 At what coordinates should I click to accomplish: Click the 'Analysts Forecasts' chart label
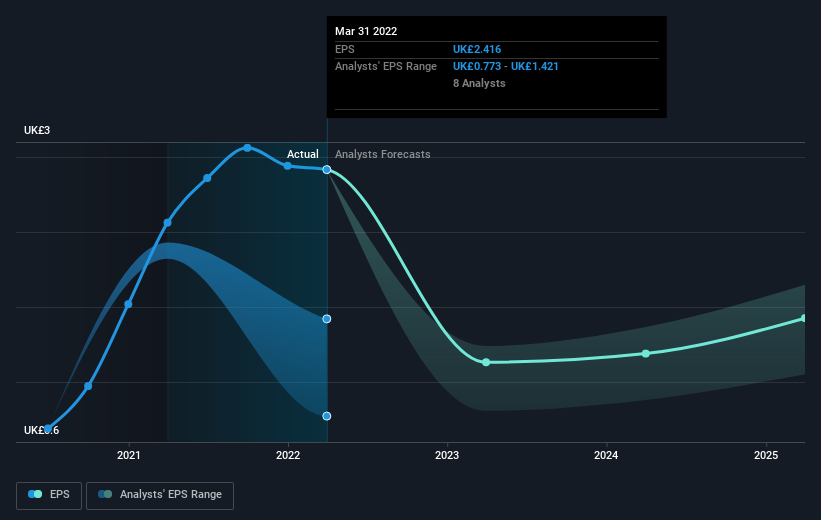tap(383, 154)
